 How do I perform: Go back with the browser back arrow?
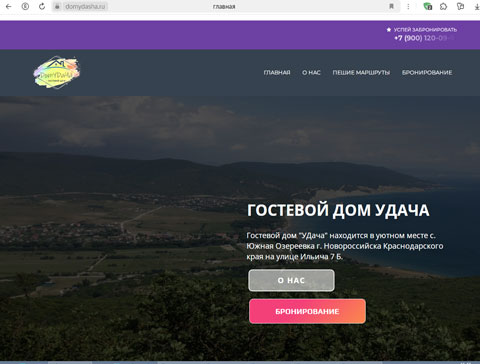point(9,6)
